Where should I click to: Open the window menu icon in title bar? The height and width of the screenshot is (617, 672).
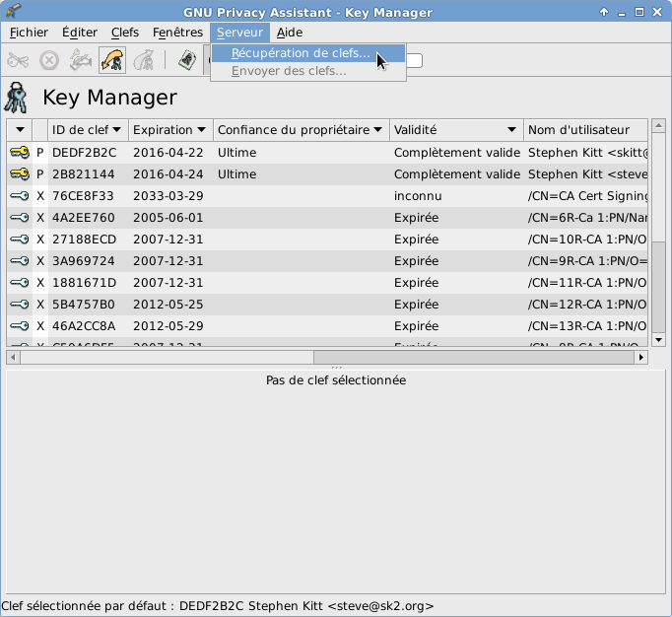point(11,11)
